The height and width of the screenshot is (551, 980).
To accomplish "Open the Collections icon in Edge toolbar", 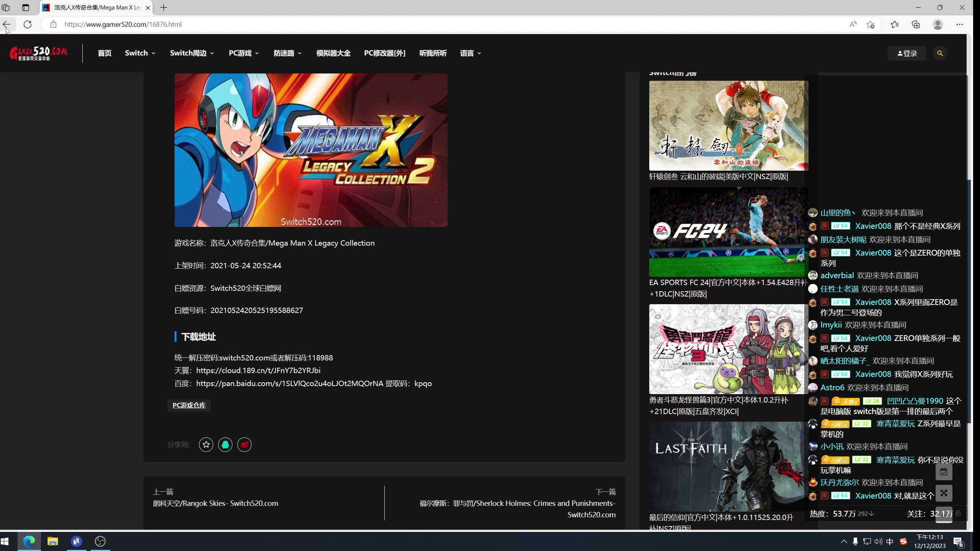I will tap(916, 24).
